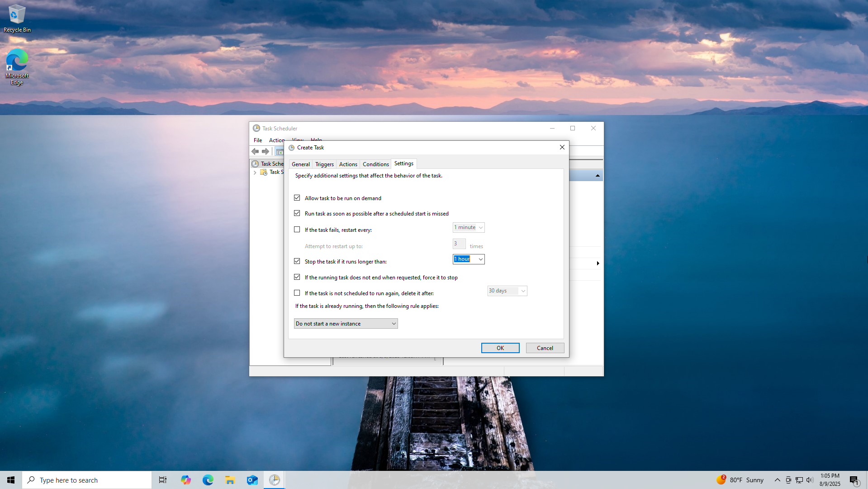Open Outlook from the taskbar
Screen dimensions: 868x489
click(x=252, y=480)
